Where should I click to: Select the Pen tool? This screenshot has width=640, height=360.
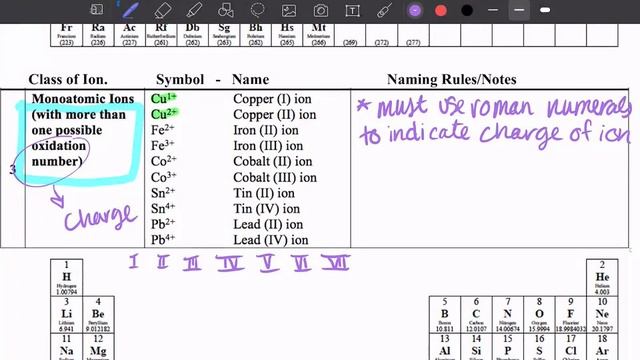click(x=130, y=10)
